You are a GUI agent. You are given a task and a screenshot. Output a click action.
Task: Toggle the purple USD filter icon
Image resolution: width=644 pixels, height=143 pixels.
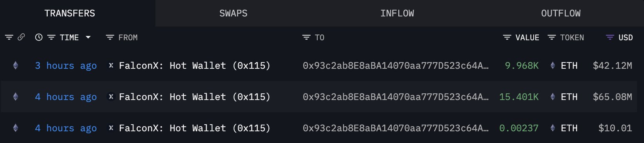(610, 38)
